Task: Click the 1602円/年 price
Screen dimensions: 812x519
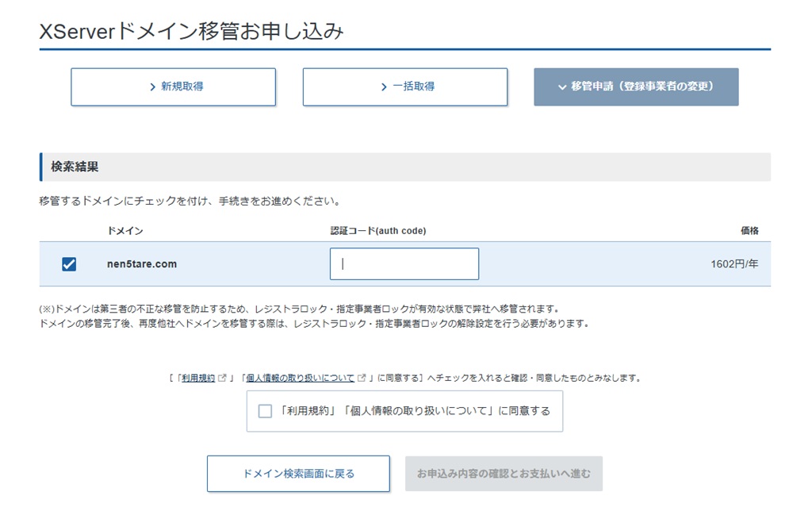Action: [734, 264]
